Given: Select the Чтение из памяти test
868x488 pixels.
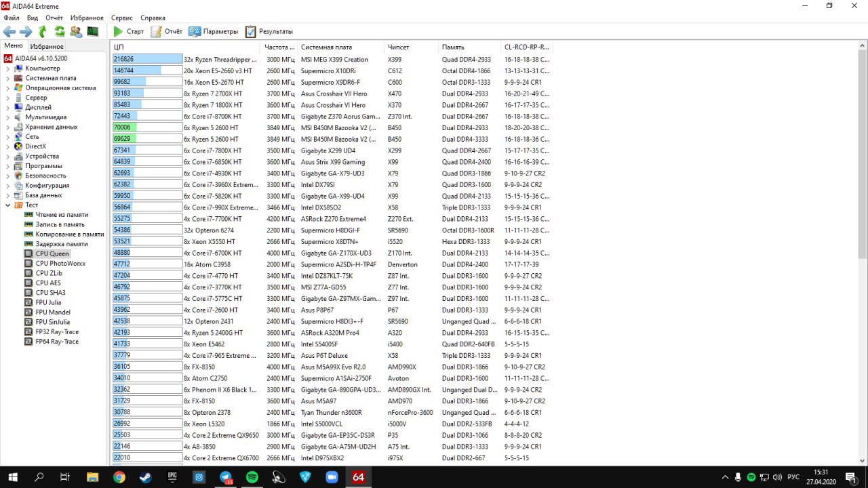Looking at the screenshot, I should 62,215.
